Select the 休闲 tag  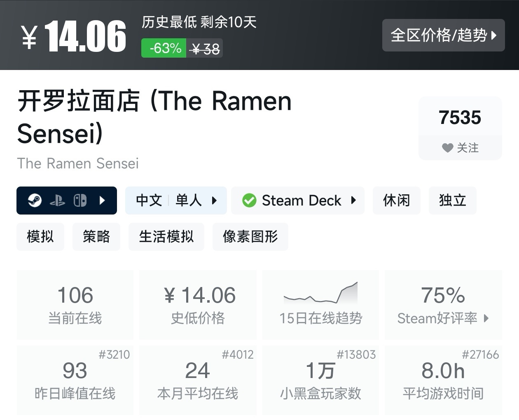click(x=396, y=201)
